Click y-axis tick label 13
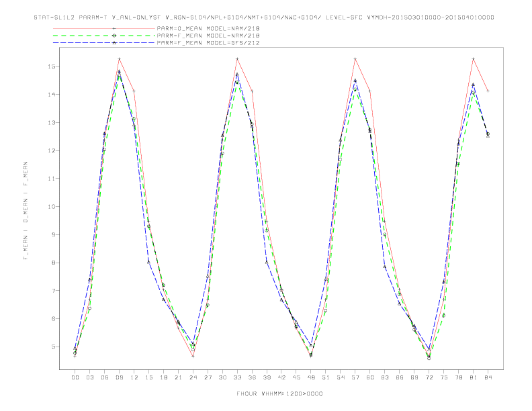The image size is (532, 411). click(52, 122)
